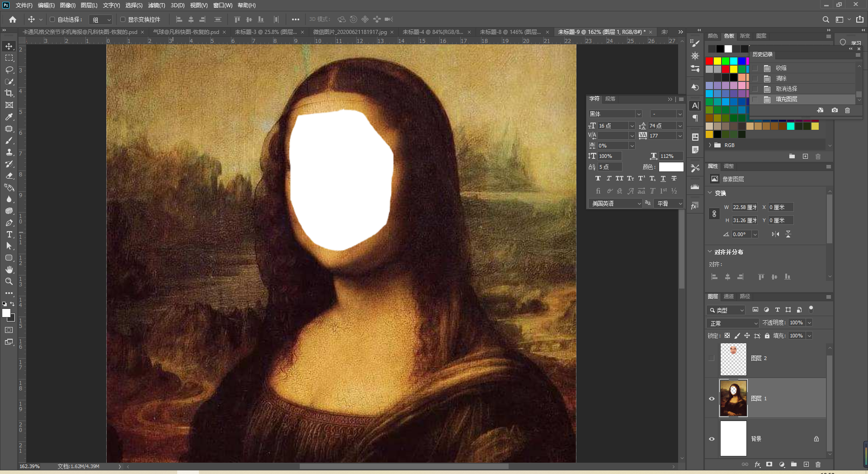Click the Home icon in options bar
This screenshot has height=474, width=868.
(13, 19)
